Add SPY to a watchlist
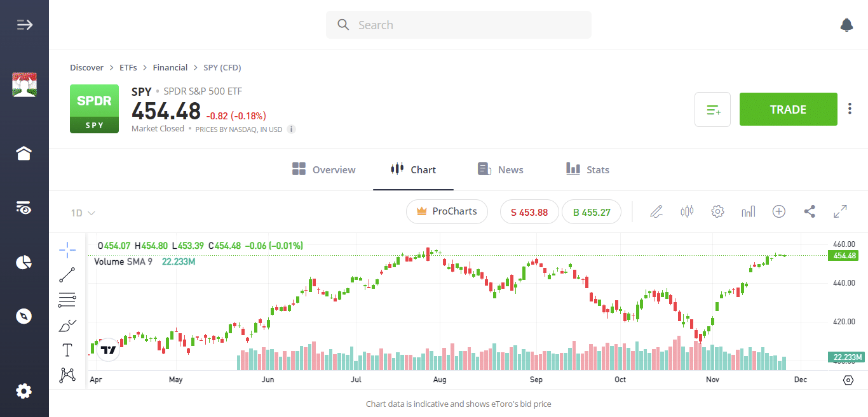The height and width of the screenshot is (417, 868). pos(712,109)
